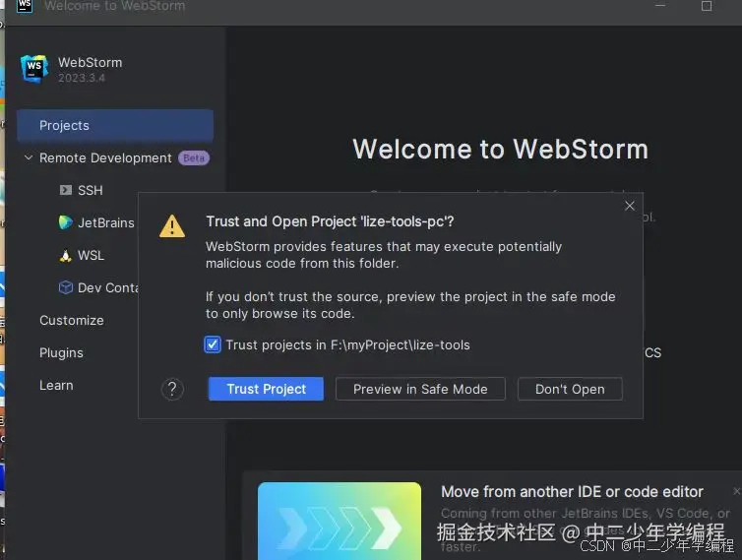Screen dimensions: 742x560
Task: Click the Dev Containers cube icon
Action: [x=65, y=287]
